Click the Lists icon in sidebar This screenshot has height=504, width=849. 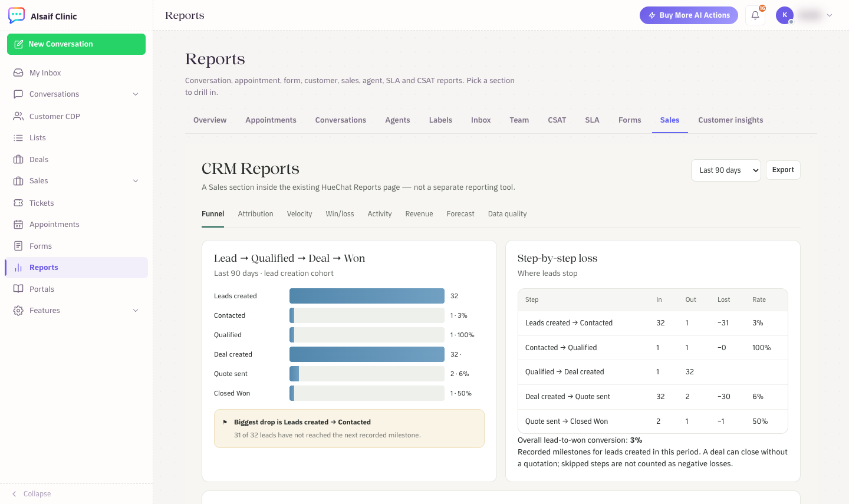pos(18,137)
